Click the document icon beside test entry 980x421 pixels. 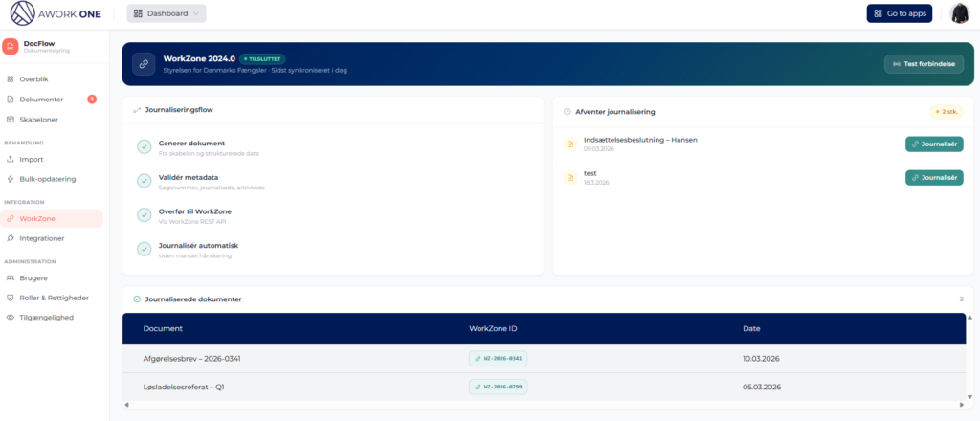(x=570, y=177)
